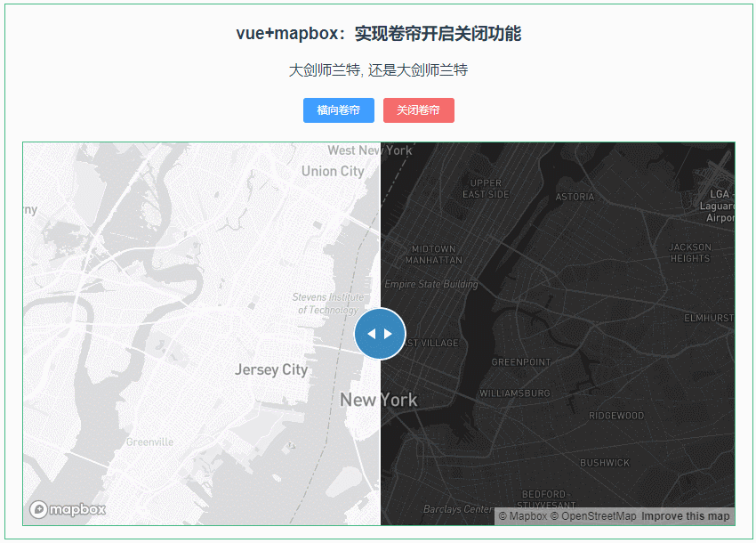The height and width of the screenshot is (543, 756).
Task: Click the 横向卷帘 blue button
Action: [339, 110]
